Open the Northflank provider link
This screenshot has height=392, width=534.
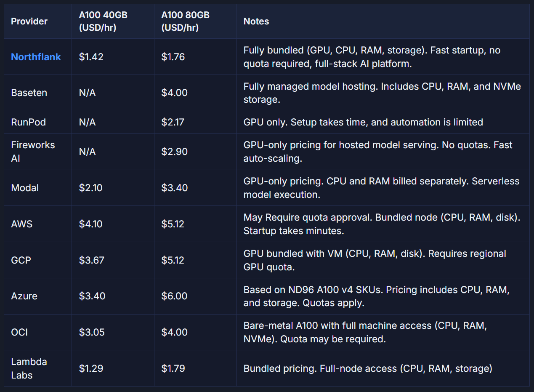pyautogui.click(x=36, y=57)
